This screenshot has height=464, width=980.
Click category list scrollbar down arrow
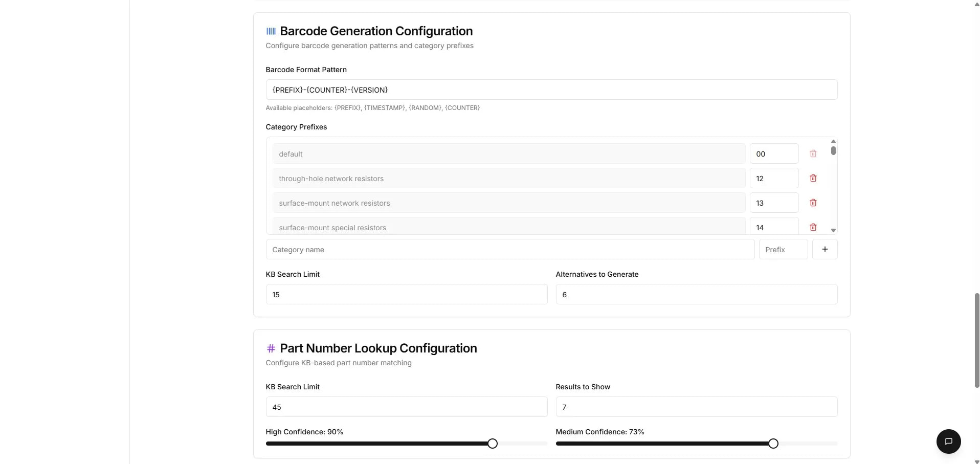click(x=833, y=230)
